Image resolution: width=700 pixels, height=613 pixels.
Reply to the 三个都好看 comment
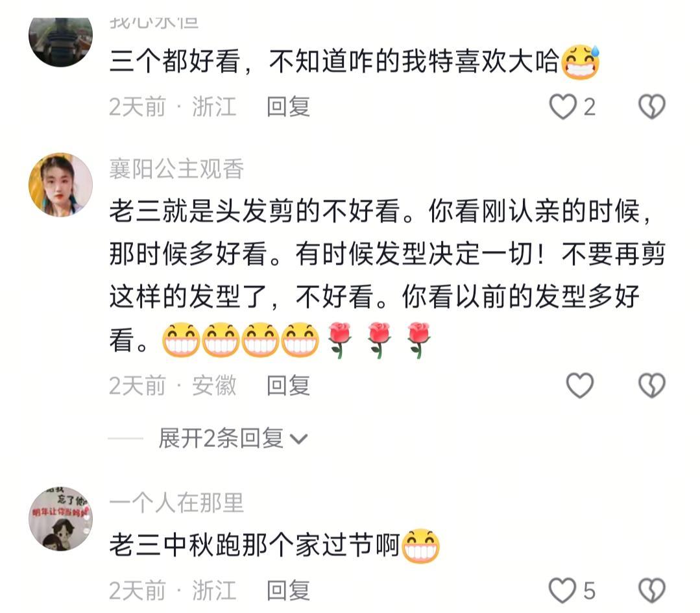[288, 107]
